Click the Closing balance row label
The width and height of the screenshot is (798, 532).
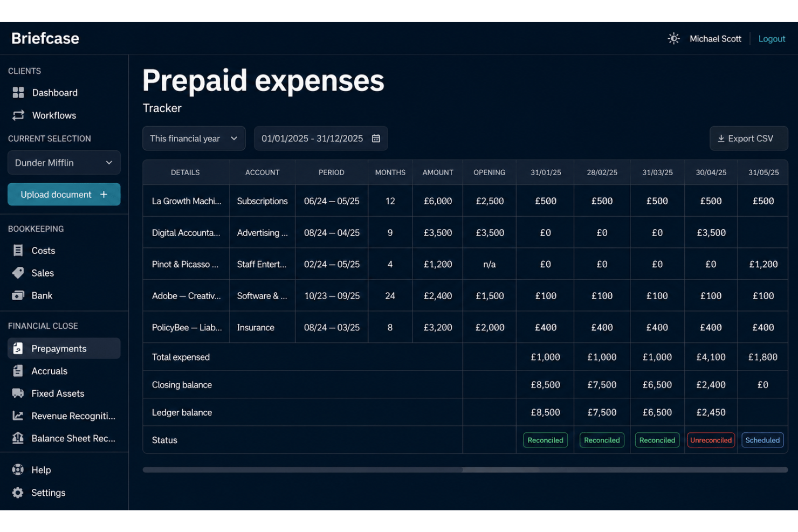pos(182,385)
